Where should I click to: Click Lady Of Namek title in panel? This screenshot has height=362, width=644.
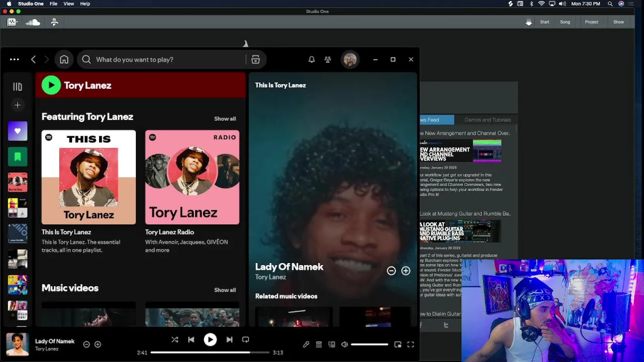[289, 266]
